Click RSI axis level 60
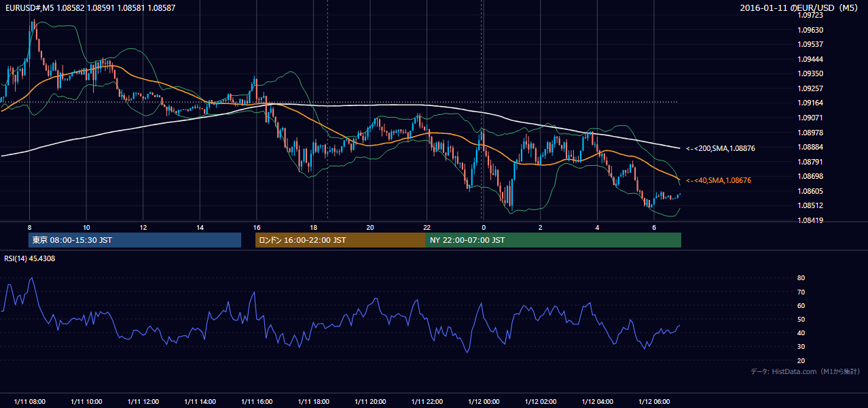This screenshot has height=408, width=868. pyautogui.click(x=801, y=305)
